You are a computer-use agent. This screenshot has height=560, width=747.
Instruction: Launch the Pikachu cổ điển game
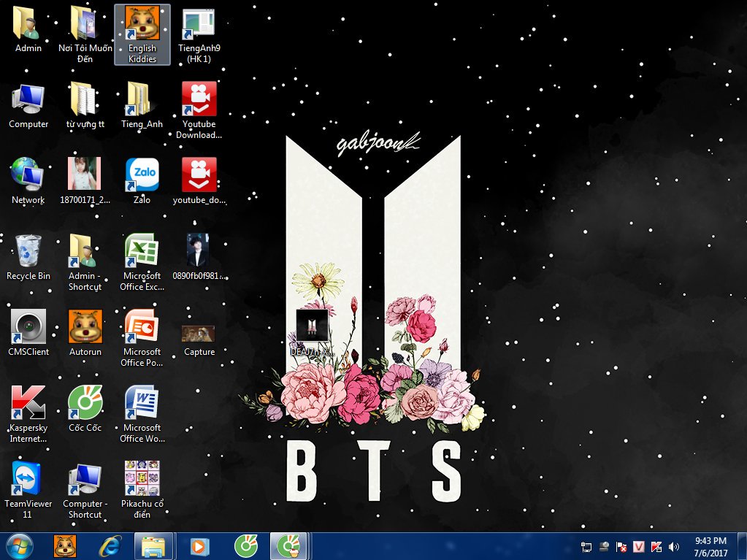coord(142,489)
